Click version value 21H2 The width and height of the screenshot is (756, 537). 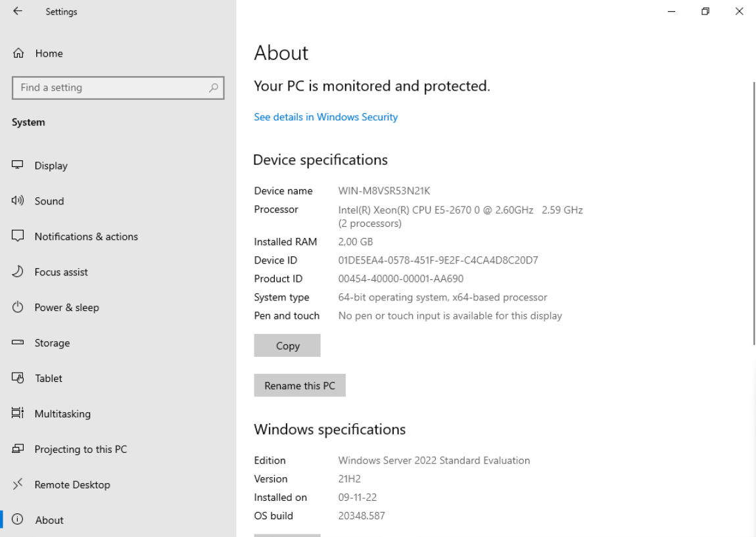[350, 479]
